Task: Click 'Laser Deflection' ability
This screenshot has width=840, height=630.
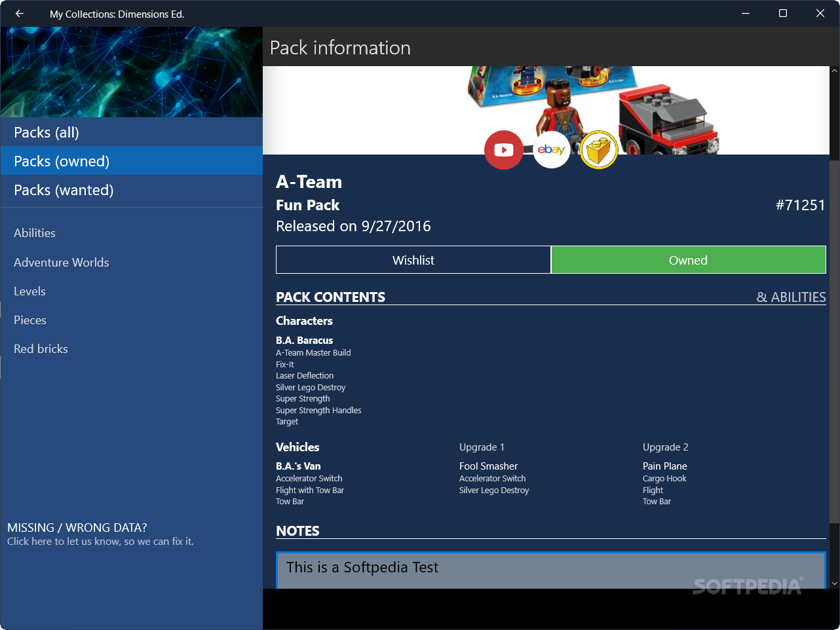Action: tap(305, 376)
